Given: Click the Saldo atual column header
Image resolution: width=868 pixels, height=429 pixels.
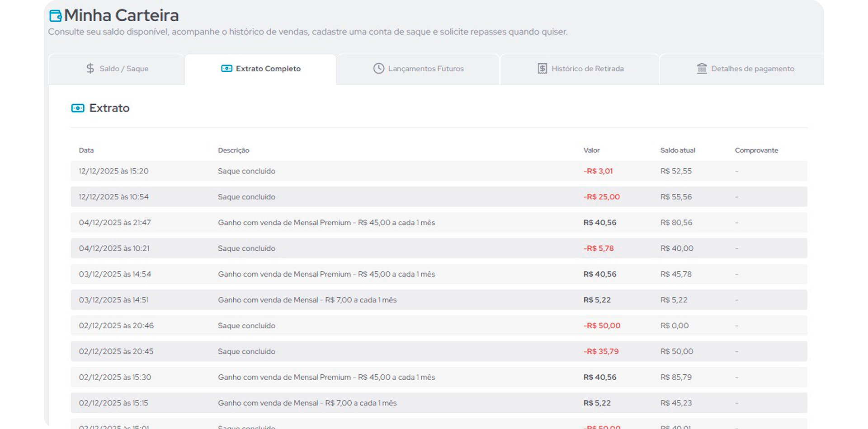Looking at the screenshot, I should tap(677, 150).
